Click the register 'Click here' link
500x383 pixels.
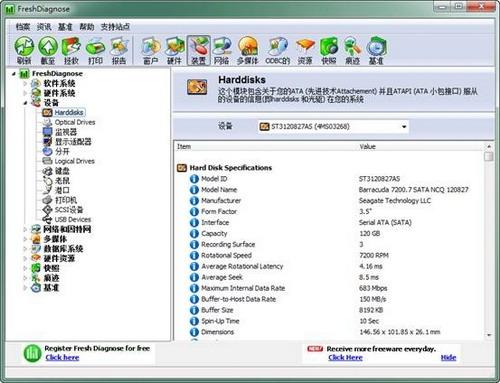click(x=62, y=358)
